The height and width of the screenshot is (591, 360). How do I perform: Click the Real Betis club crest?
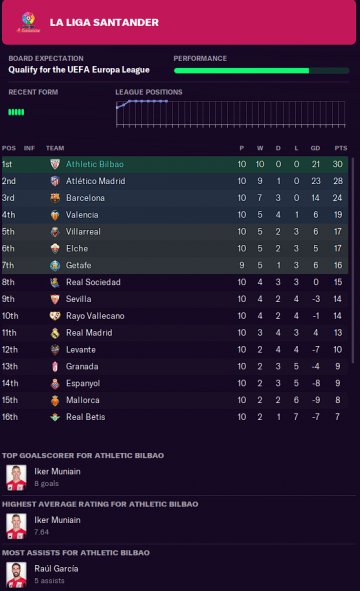coord(55,417)
